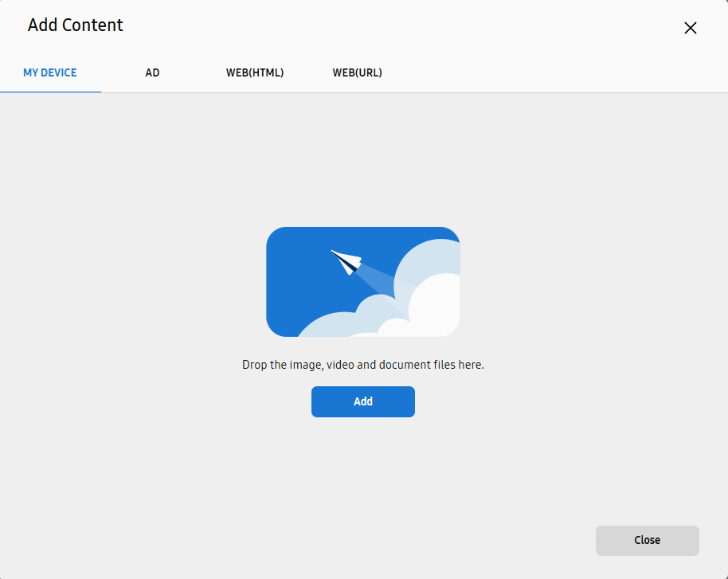This screenshot has width=728, height=579.
Task: Click the paper airplane upload illustration
Action: pyautogui.click(x=363, y=282)
